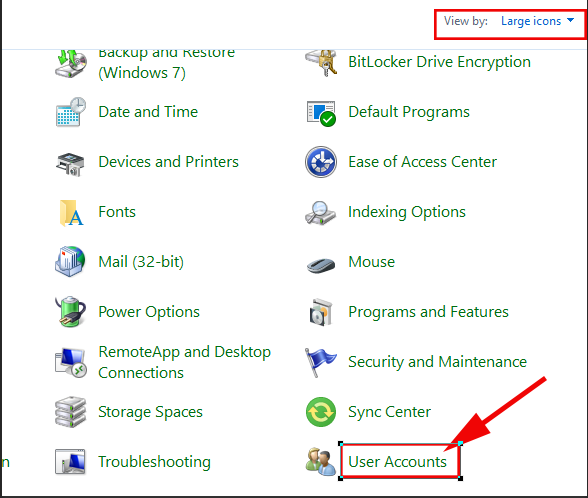Click the Ease of Access Center icon
This screenshot has height=498, width=588.
point(321,162)
